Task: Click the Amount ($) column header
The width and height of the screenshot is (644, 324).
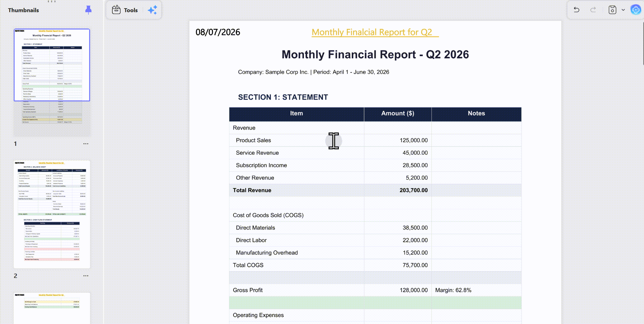Action: point(398,113)
